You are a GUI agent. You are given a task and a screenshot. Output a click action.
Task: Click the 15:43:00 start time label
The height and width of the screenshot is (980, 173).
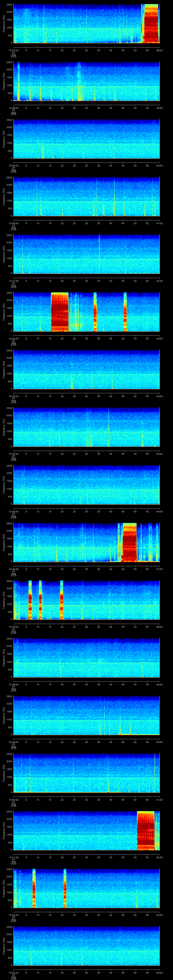(x=14, y=396)
